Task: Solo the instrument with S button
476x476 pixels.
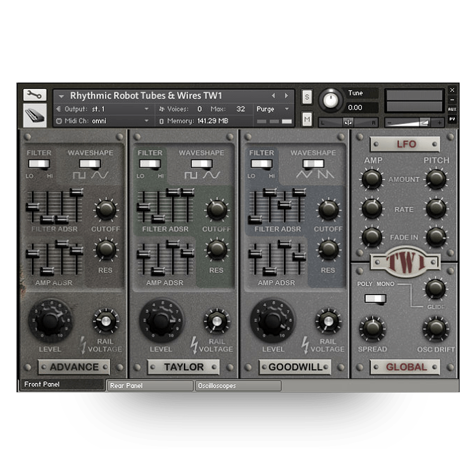Action: tap(307, 97)
